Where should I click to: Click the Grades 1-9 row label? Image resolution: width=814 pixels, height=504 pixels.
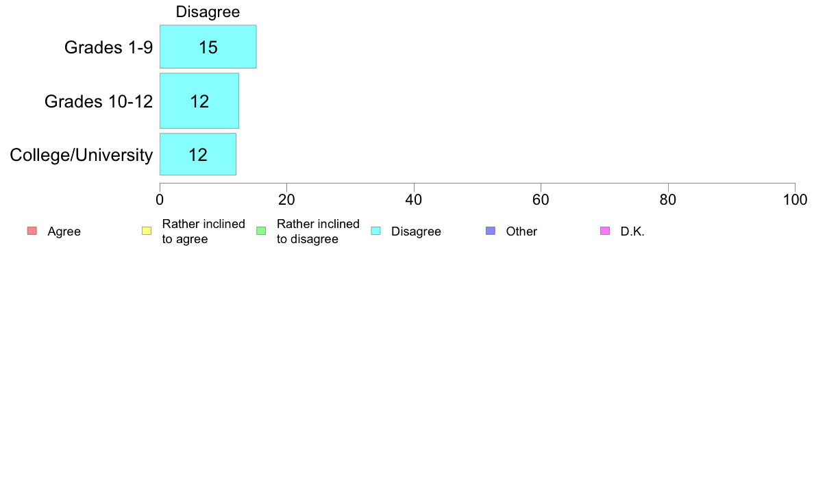108,47
